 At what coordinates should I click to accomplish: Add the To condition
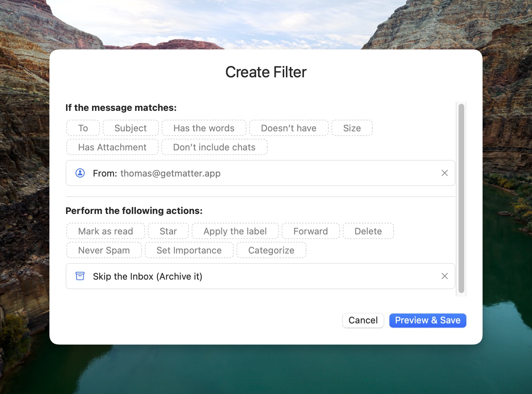[x=83, y=128]
